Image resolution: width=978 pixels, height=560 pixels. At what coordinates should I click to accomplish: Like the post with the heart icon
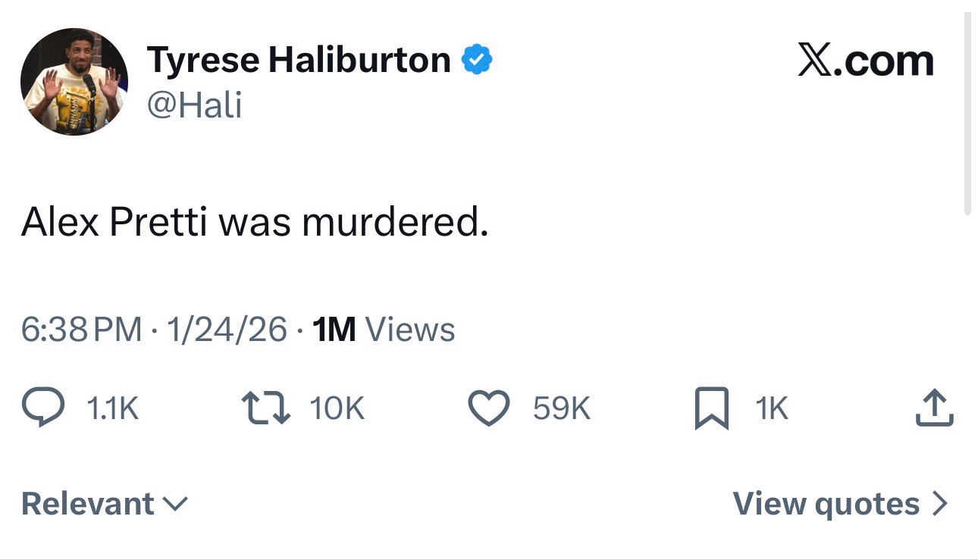click(489, 408)
